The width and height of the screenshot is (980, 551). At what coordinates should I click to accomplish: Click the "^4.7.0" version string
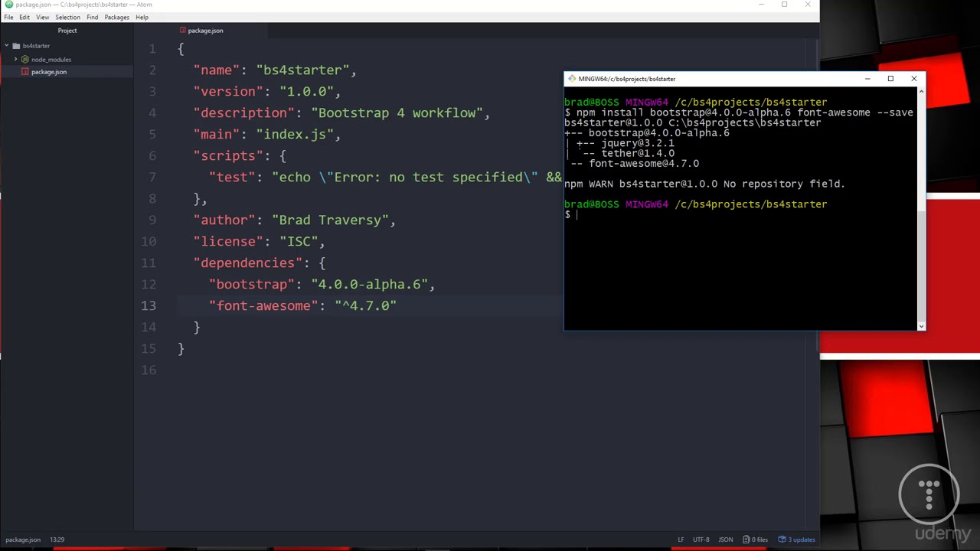(x=365, y=305)
